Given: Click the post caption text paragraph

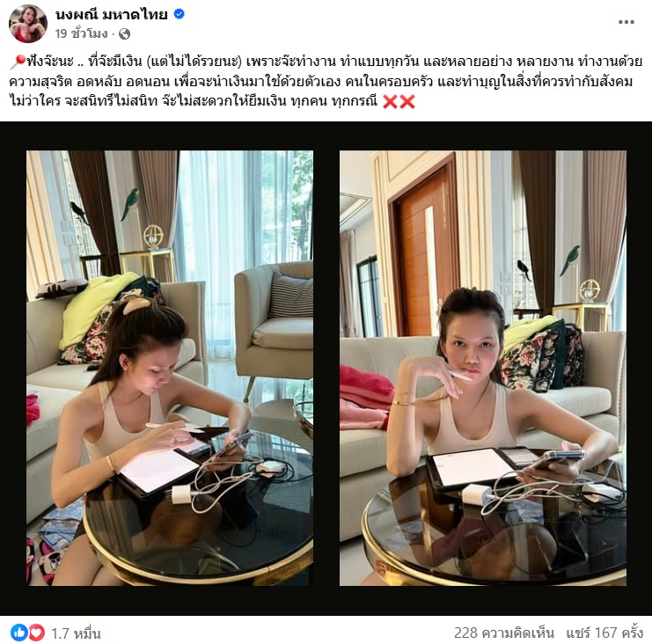Looking at the screenshot, I should 326,81.
